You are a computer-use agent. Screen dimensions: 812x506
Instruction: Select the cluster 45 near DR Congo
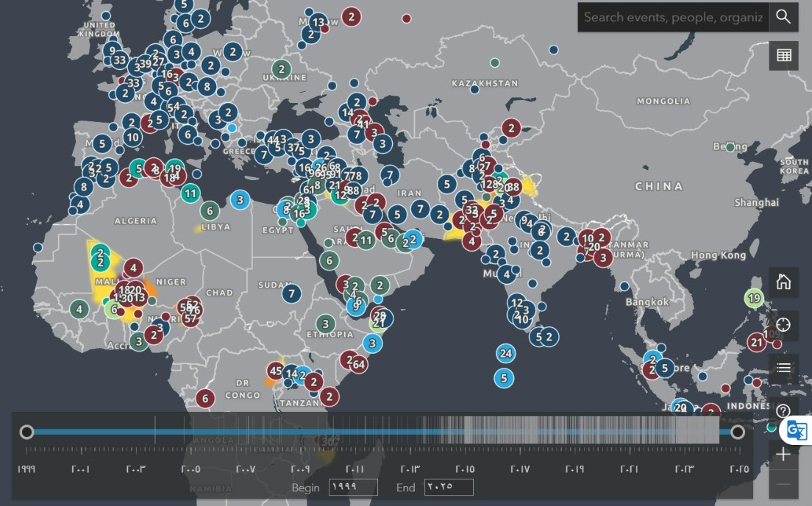tap(276, 371)
